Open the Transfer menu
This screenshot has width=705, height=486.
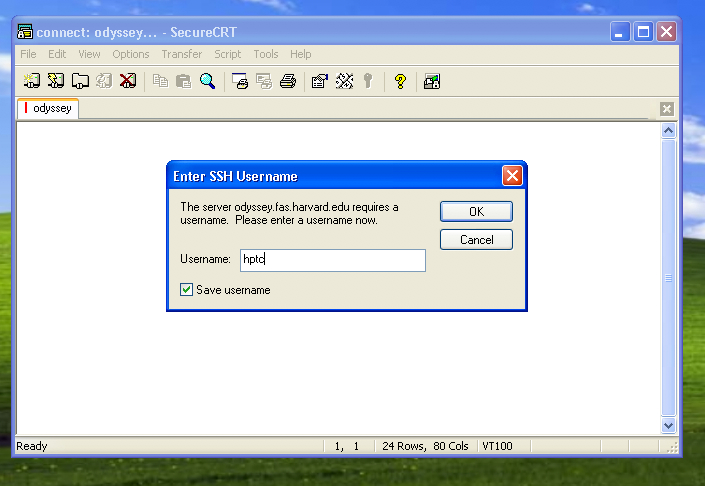point(182,54)
